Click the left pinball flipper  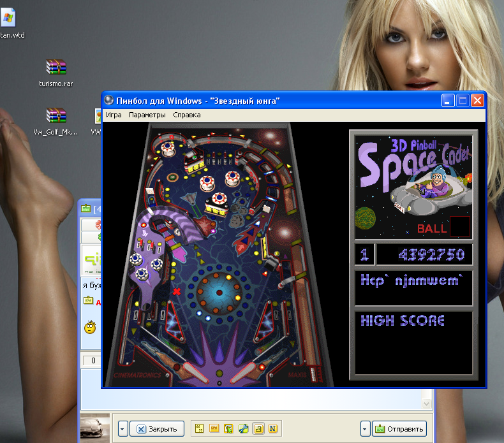[196, 373]
